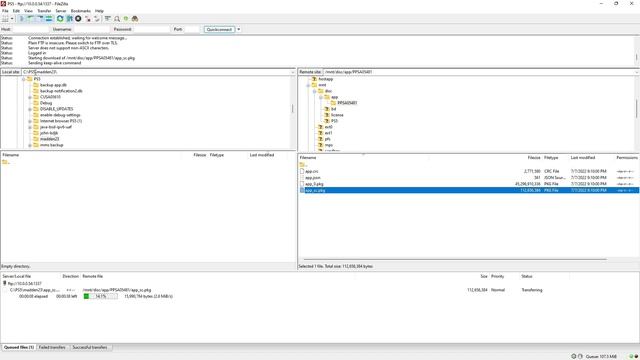The width and height of the screenshot is (640, 360).
Task: Click the remote file list horizontal scrollbar
Action: pyautogui.click(x=454, y=259)
